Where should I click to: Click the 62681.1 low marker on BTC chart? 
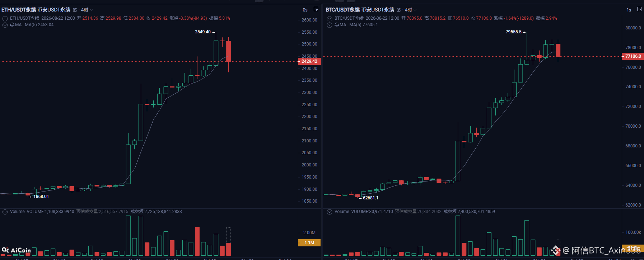point(370,198)
